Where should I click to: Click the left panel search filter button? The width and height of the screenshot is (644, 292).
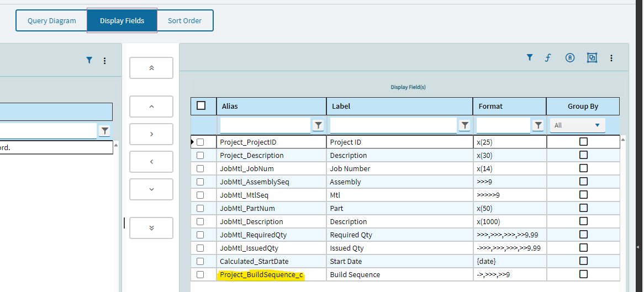105,131
